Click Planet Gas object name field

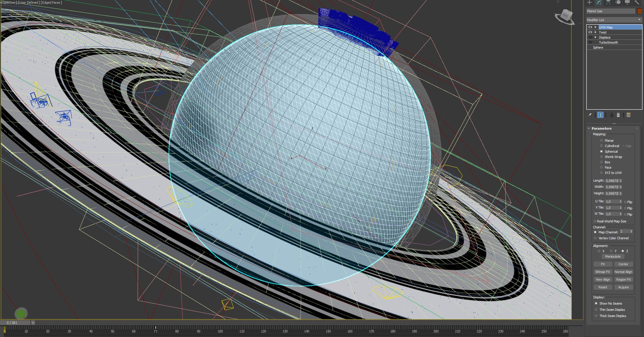(x=611, y=11)
